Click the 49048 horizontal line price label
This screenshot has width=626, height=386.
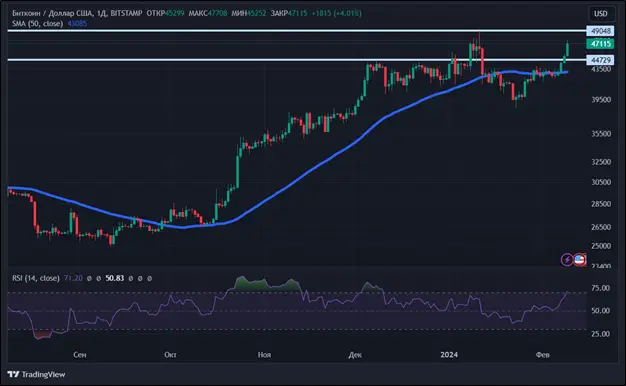tap(600, 31)
